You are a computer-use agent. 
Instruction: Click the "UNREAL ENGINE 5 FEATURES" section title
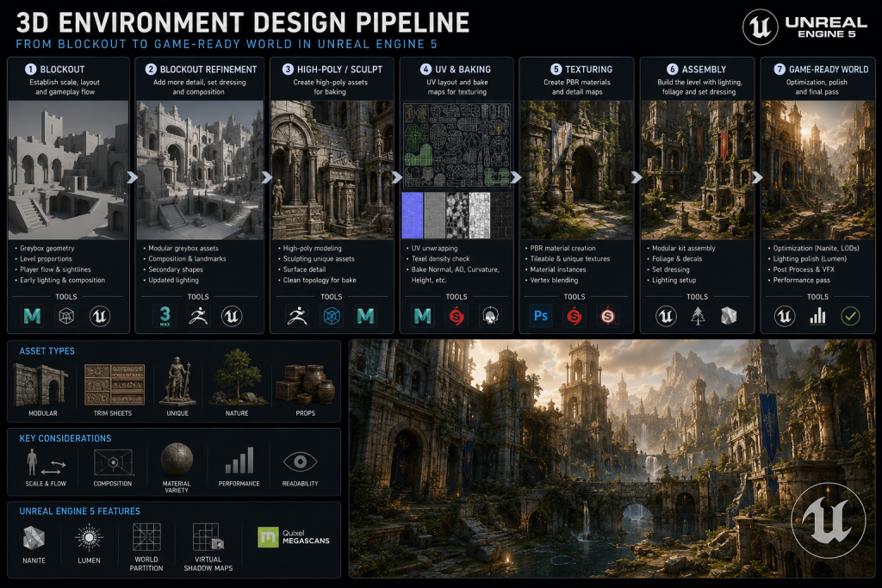pos(80,511)
